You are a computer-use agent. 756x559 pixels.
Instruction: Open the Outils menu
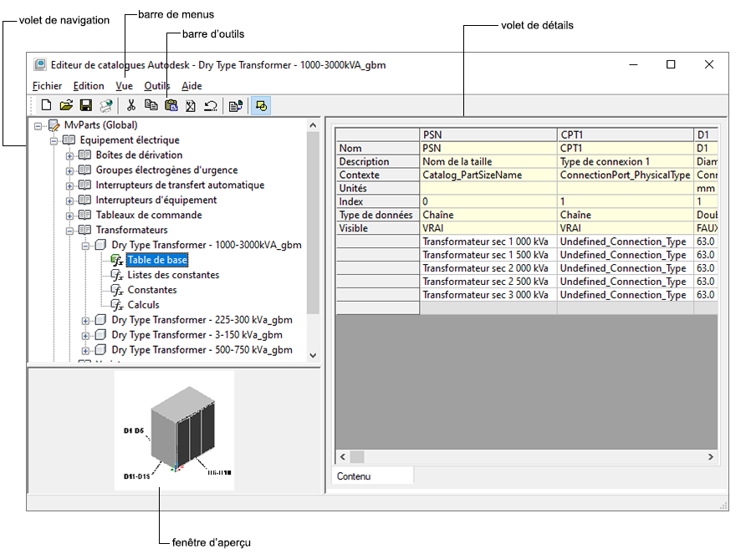point(156,86)
